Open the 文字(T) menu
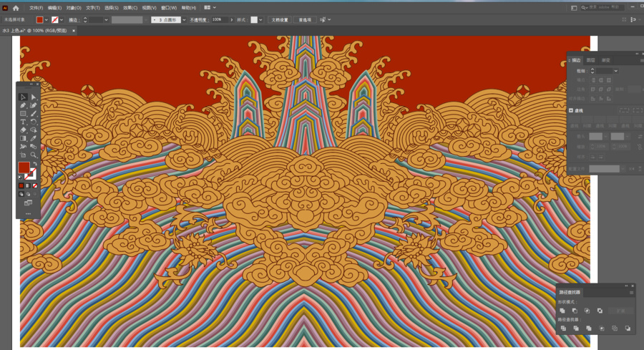644x350 pixels. (x=93, y=8)
